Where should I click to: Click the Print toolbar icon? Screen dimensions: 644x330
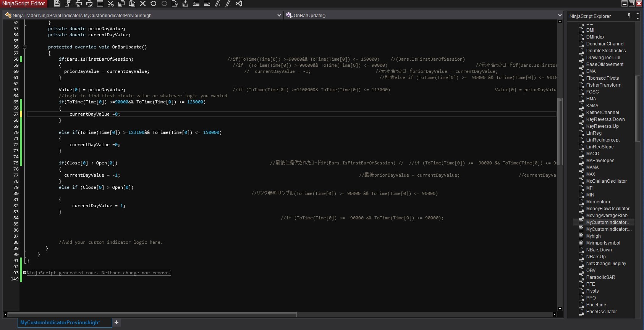pos(79,3)
